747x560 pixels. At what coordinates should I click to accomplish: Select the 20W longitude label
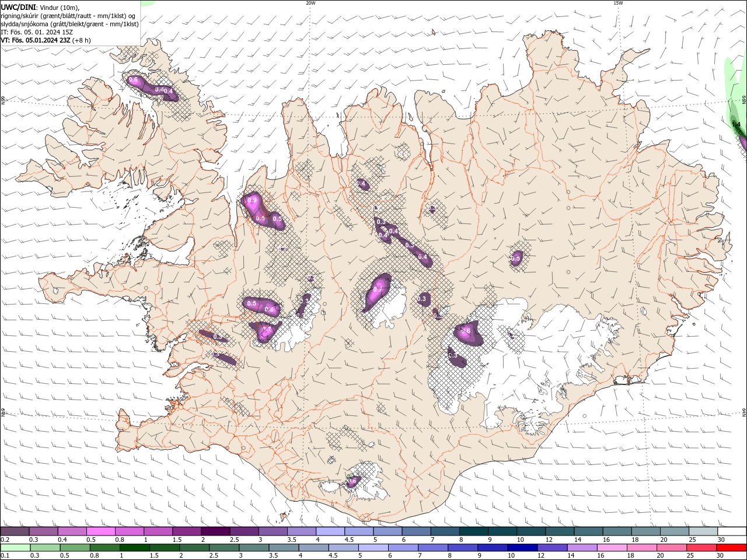point(311,3)
